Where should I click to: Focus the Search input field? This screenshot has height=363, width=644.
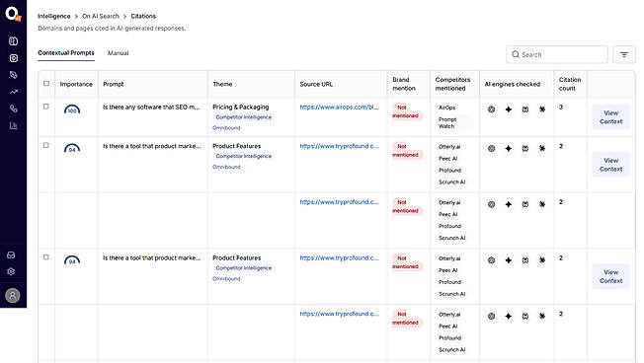coord(557,54)
